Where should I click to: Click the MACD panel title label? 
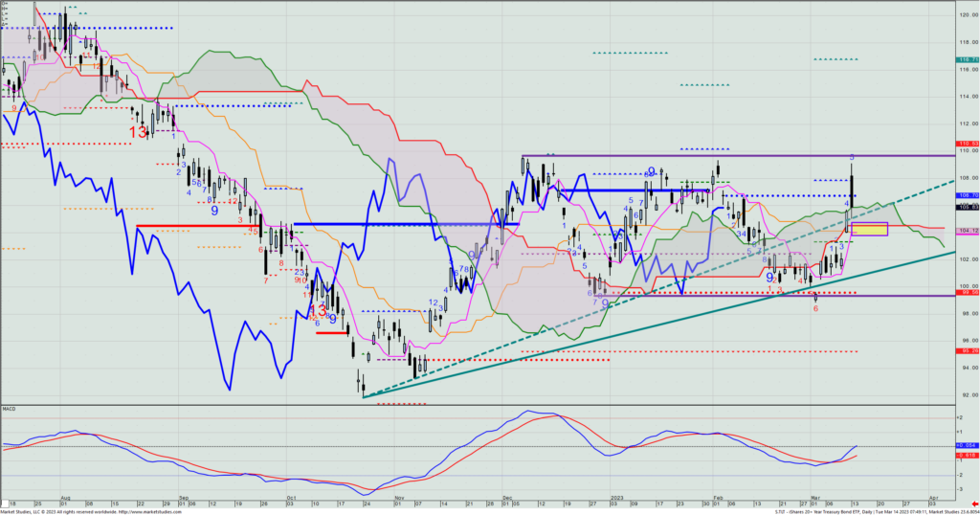point(9,409)
